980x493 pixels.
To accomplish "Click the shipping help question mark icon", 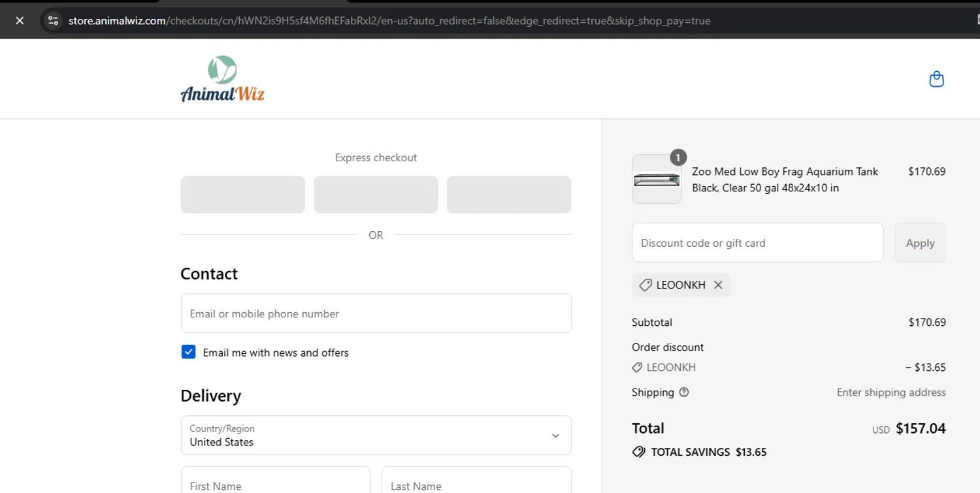I will [684, 392].
